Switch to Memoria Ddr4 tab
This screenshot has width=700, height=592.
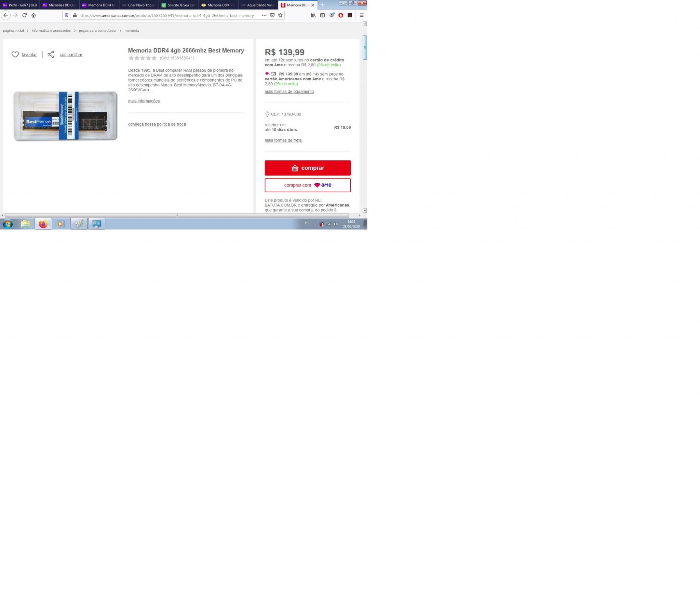[x=218, y=5]
